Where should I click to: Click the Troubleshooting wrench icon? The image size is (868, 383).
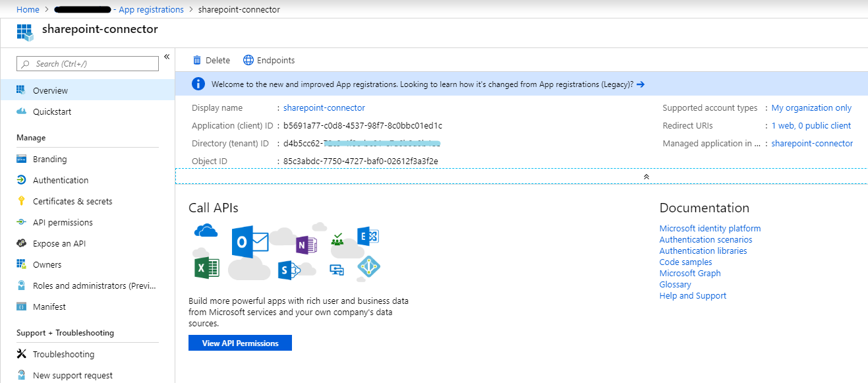tap(21, 355)
